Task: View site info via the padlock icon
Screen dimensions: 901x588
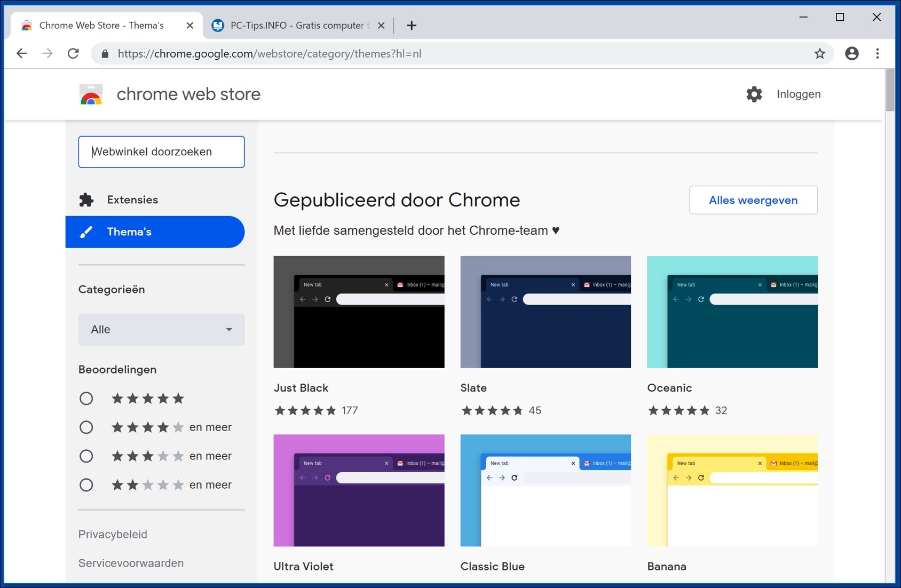Action: (105, 54)
